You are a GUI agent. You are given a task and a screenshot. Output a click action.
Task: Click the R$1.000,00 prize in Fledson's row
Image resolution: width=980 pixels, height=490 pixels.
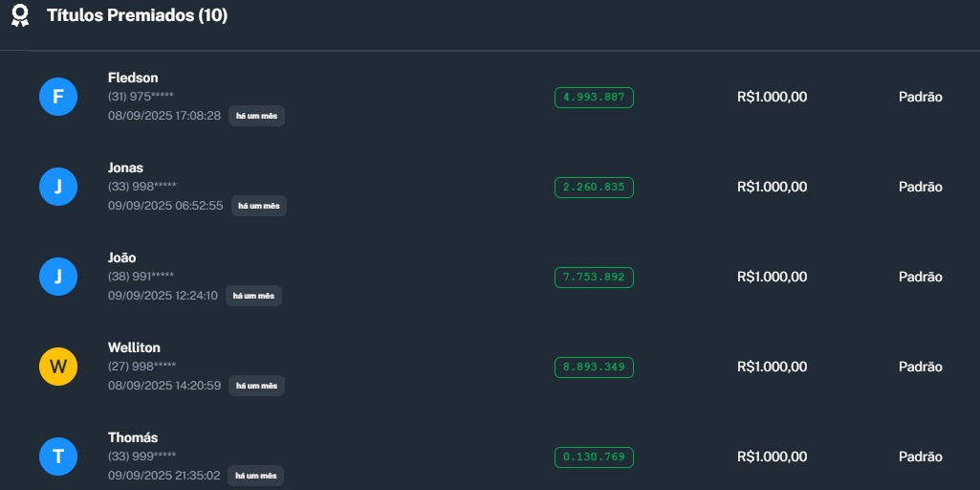[772, 97]
